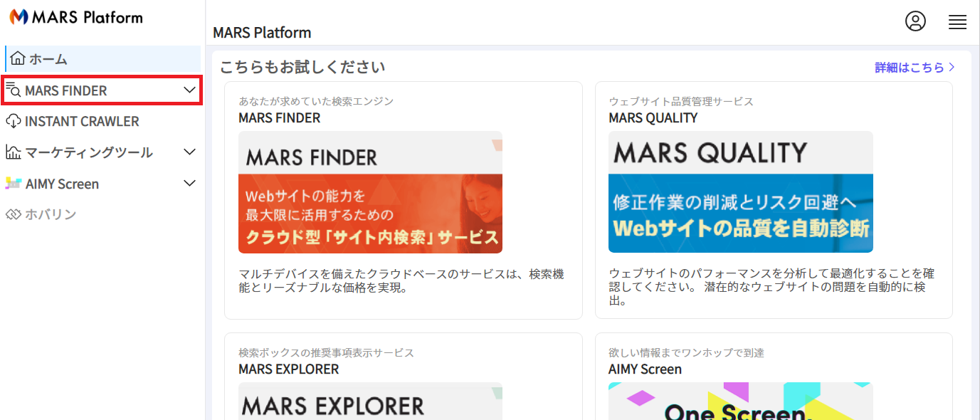Click the 検索ボックスの推奨事項表示サービス subtitle
Screen dimensions: 980x420
click(x=326, y=352)
